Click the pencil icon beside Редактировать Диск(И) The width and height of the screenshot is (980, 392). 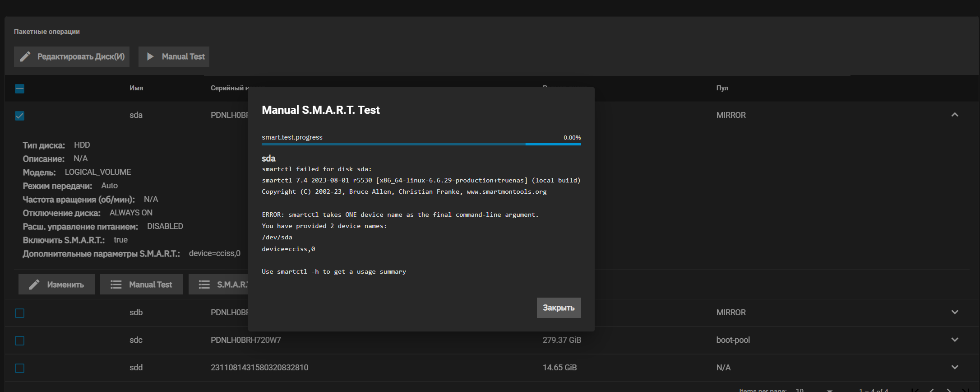pos(25,56)
